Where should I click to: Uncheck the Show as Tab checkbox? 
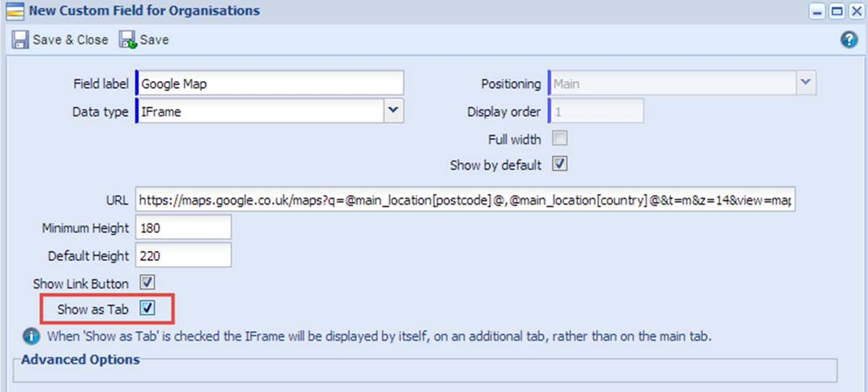(148, 308)
